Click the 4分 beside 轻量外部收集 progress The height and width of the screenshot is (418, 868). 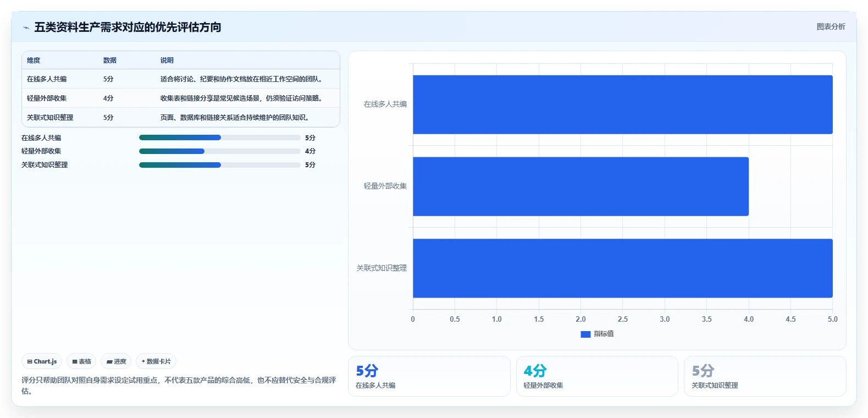click(x=311, y=151)
